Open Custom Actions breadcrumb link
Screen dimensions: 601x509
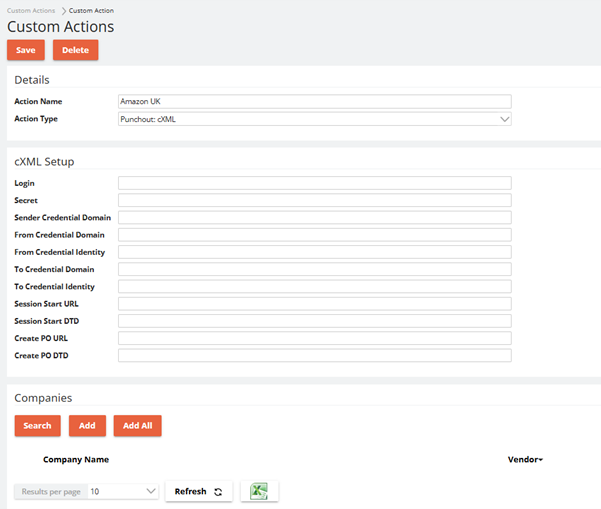point(31,10)
